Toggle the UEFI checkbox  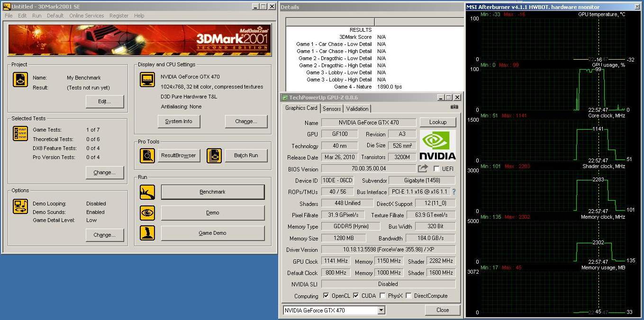(x=436, y=169)
